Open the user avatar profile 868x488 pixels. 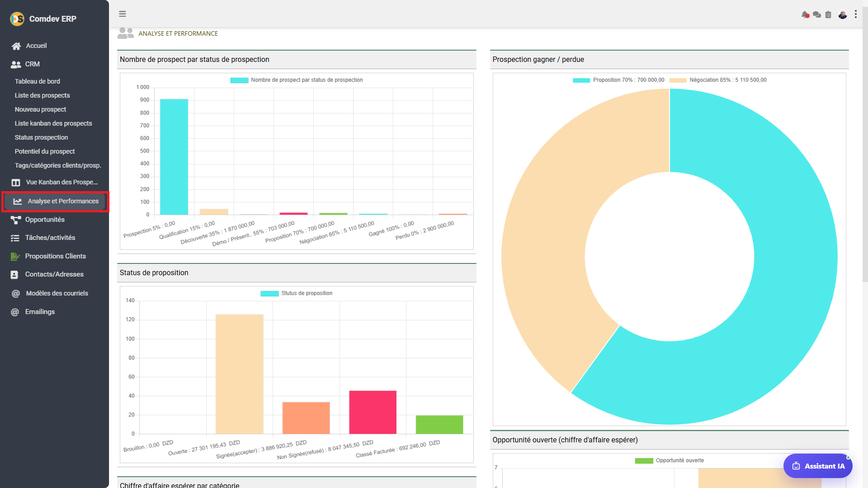[x=843, y=14]
